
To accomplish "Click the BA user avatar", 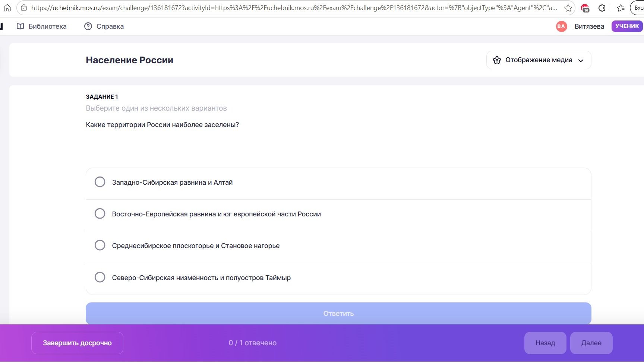I will click(561, 26).
